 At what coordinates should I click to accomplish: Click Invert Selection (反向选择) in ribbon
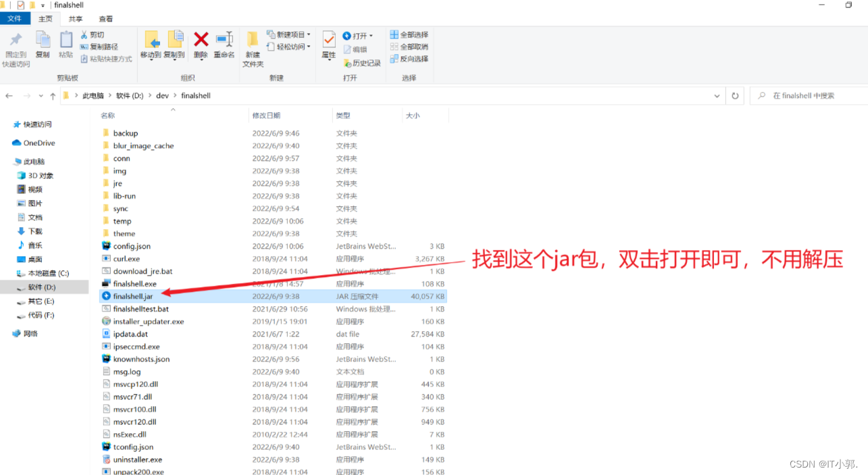(x=409, y=59)
